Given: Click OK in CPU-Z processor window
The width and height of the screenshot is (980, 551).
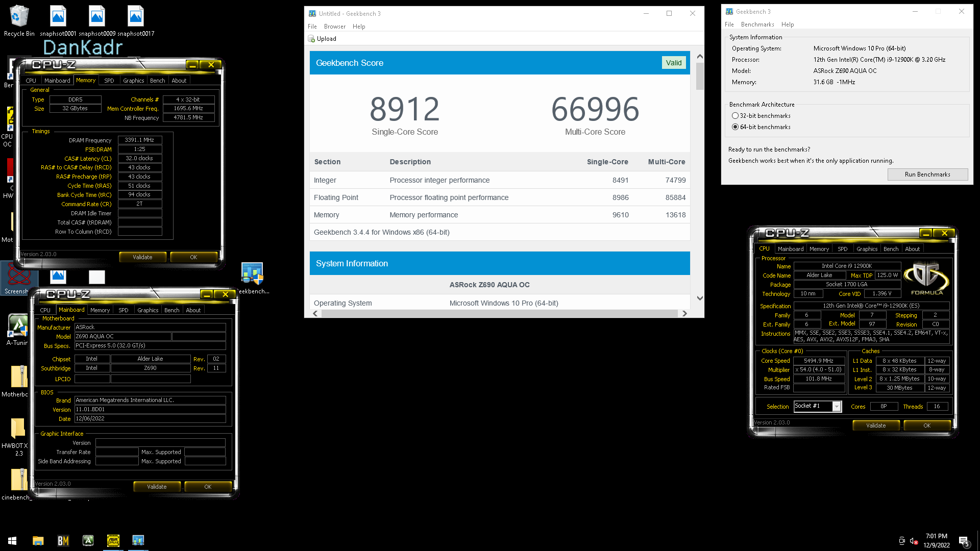Looking at the screenshot, I should pyautogui.click(x=927, y=425).
